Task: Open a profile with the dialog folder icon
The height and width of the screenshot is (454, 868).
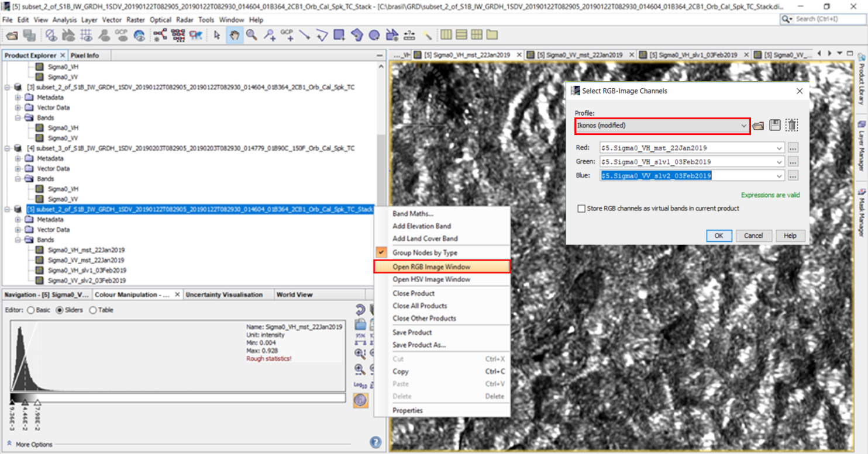Action: tap(758, 126)
